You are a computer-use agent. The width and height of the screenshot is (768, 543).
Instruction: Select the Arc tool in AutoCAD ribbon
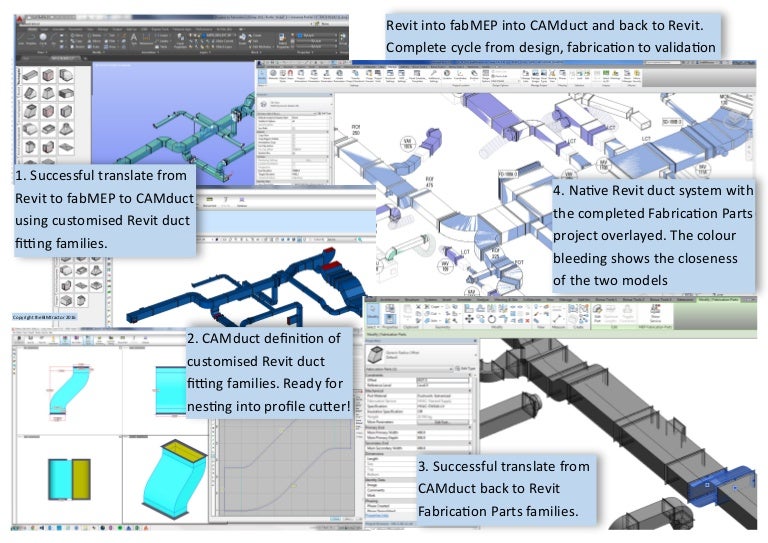[x=53, y=38]
